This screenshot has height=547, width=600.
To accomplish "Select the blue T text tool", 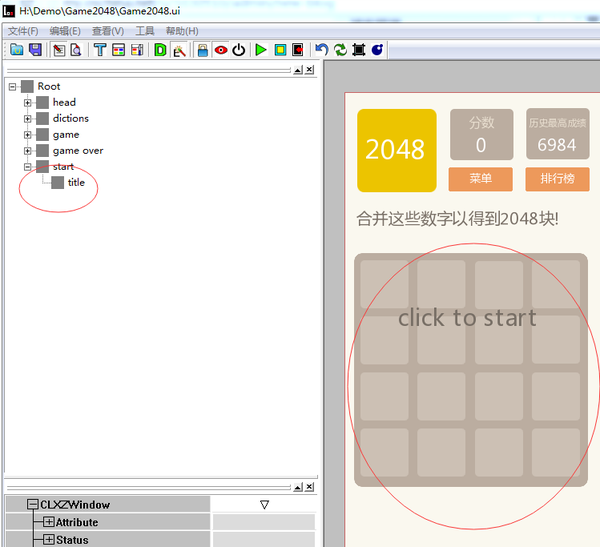I will pos(100,50).
